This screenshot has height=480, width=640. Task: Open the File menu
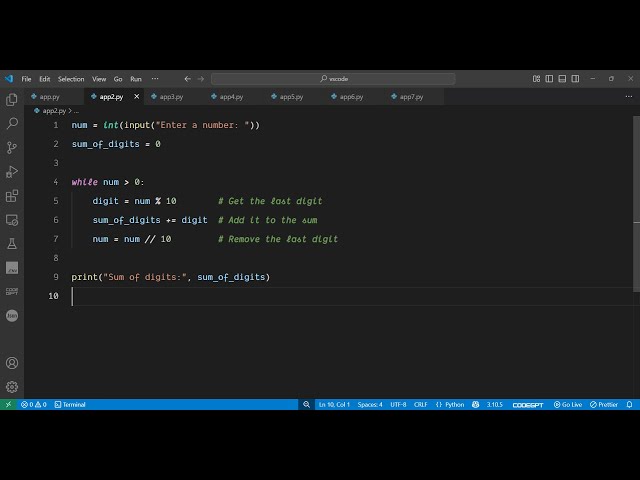pos(26,79)
